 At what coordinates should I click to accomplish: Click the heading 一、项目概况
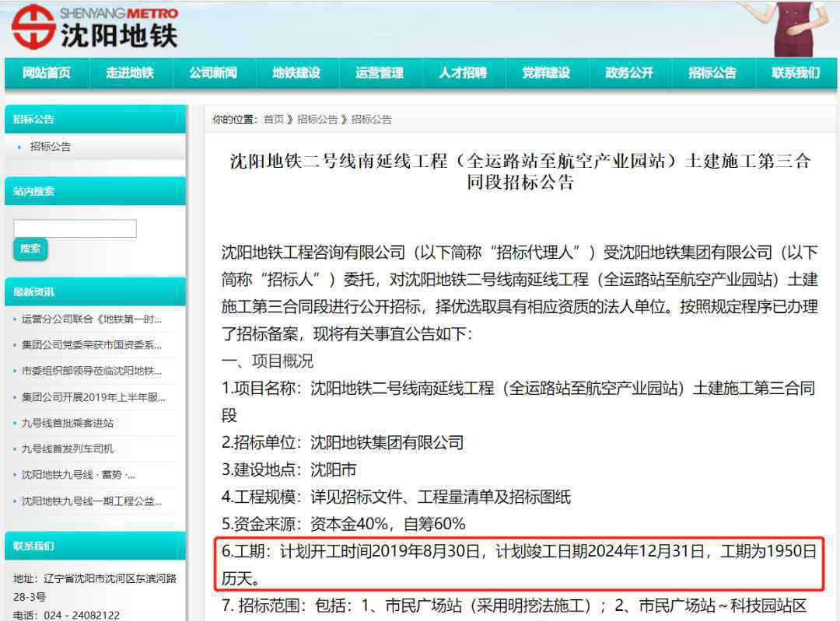(x=268, y=361)
